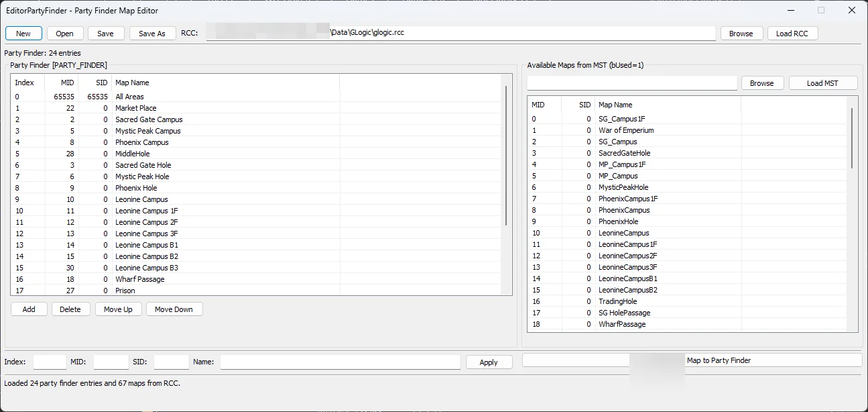Select War of Emperium in Available Maps
The image size is (868, 412).
pyautogui.click(x=688, y=130)
